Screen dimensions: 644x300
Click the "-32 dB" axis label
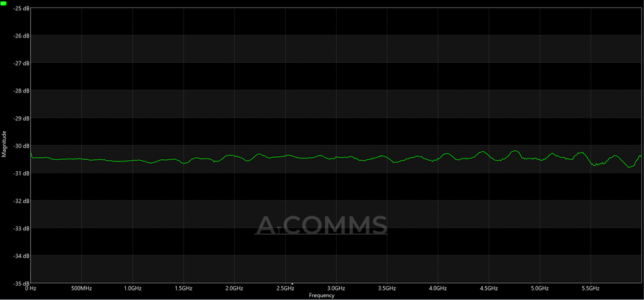point(21,201)
